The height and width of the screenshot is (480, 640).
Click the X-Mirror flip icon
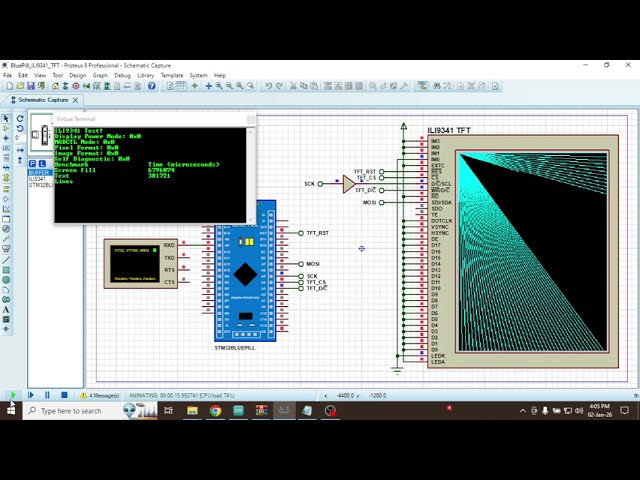pyautogui.click(x=20, y=150)
